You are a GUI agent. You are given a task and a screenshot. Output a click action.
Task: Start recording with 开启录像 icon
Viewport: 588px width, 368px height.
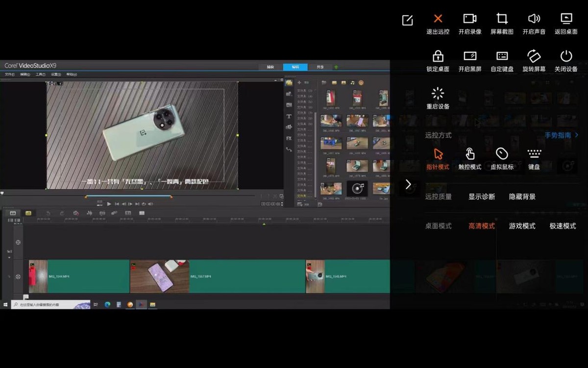tap(470, 19)
